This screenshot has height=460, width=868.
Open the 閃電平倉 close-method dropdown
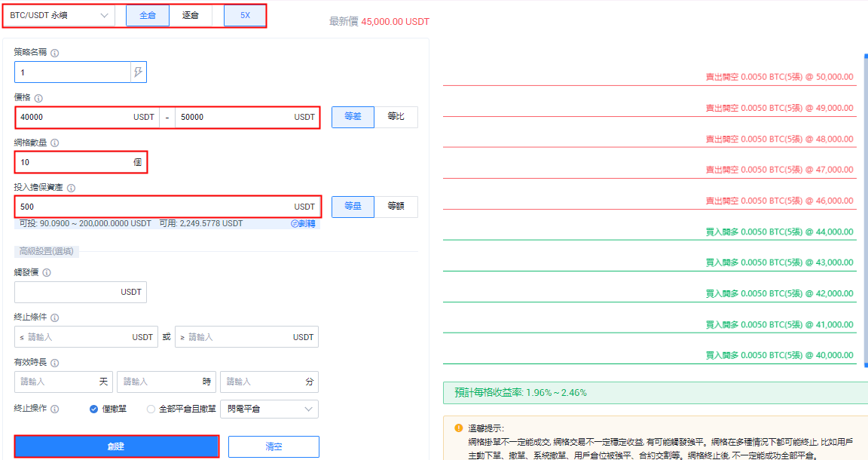point(269,409)
